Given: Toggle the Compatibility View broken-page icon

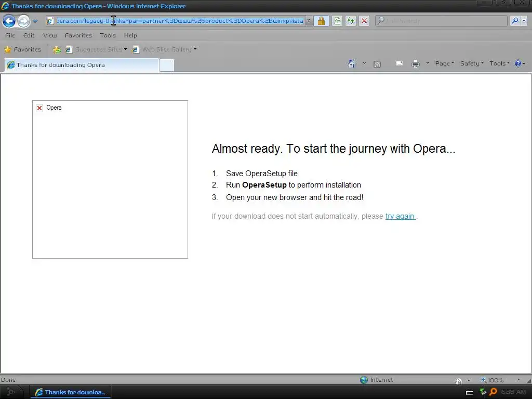Looking at the screenshot, I should pyautogui.click(x=337, y=21).
